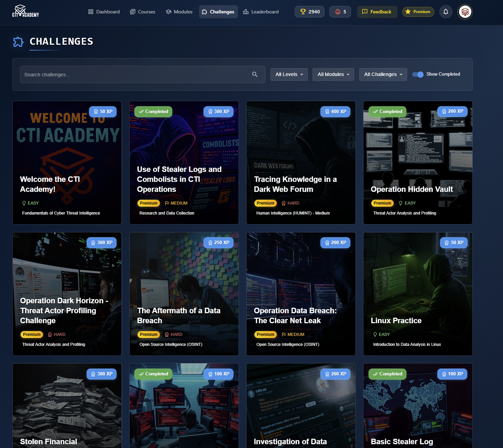Click Premium tag on Dark Web Forum card
This screenshot has height=448, width=503.
265,203
